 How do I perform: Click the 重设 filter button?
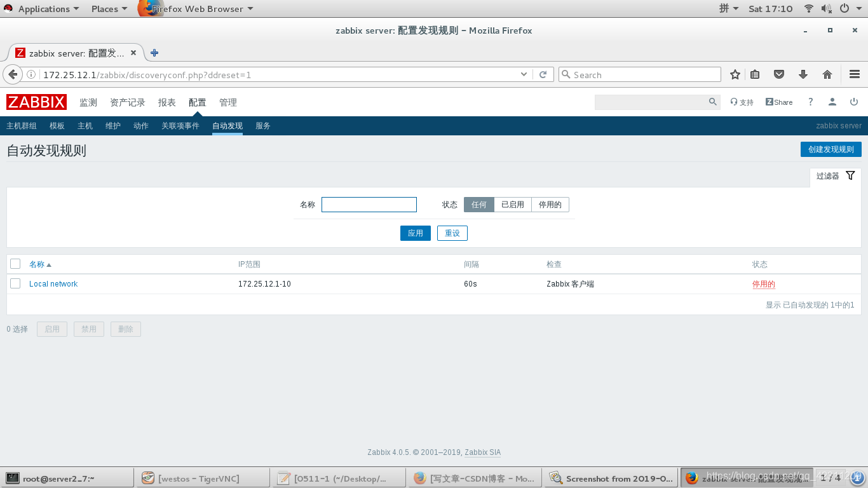(452, 233)
